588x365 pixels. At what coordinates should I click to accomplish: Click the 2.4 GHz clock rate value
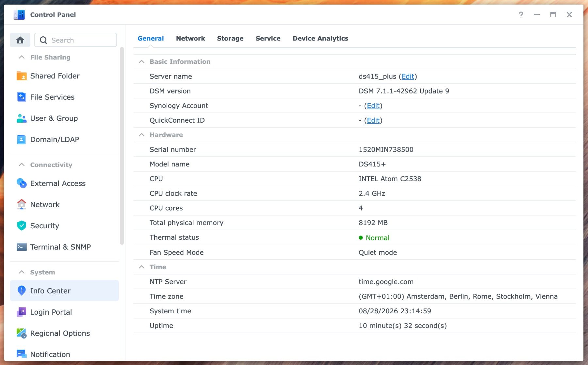[372, 193]
